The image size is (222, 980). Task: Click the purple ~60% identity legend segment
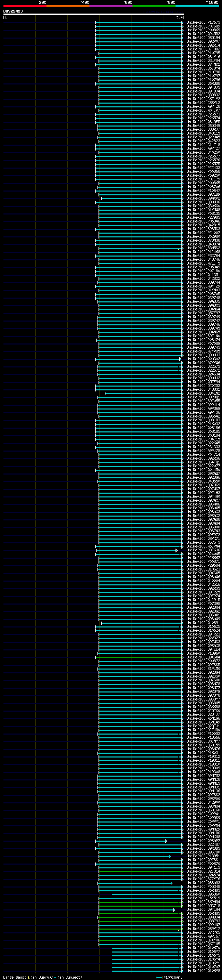[x=111, y=7]
